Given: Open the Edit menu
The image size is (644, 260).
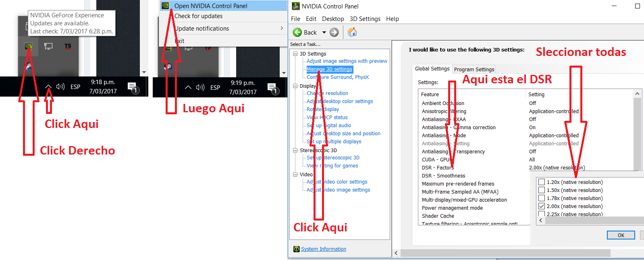Looking at the screenshot, I should click(311, 19).
